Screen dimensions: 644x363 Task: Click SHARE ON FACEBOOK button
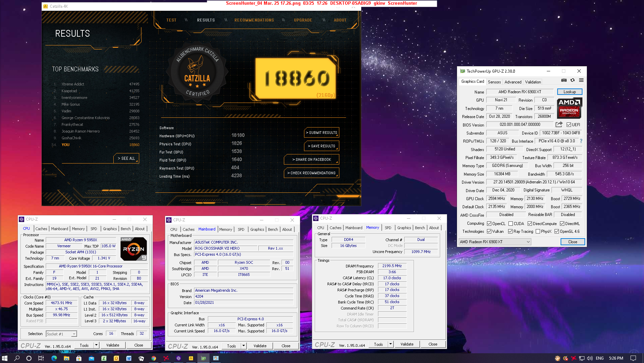click(x=311, y=159)
